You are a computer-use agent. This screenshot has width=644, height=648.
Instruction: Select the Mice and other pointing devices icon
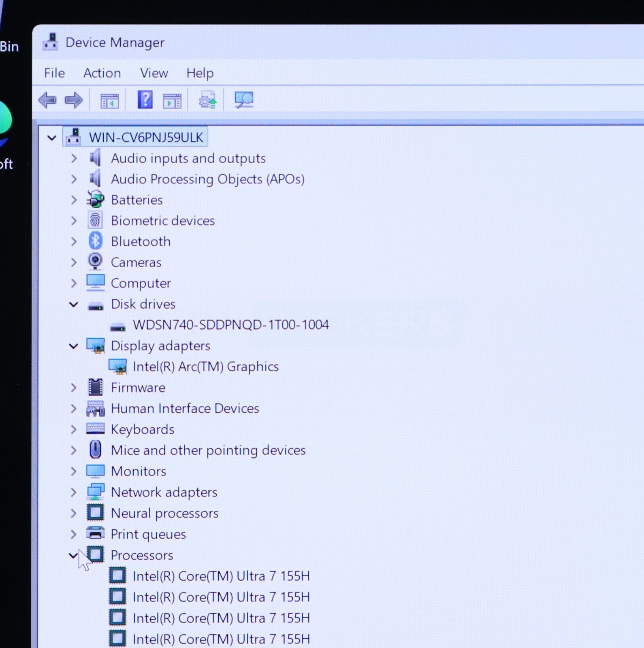tap(96, 450)
